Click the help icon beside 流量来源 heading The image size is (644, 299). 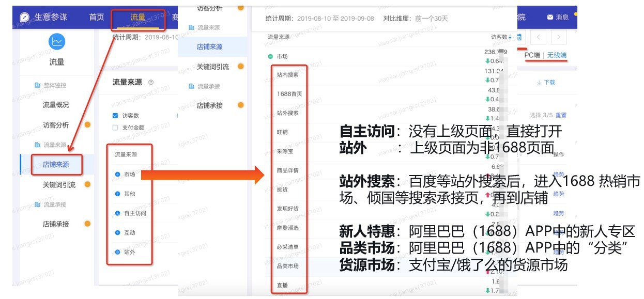click(151, 82)
